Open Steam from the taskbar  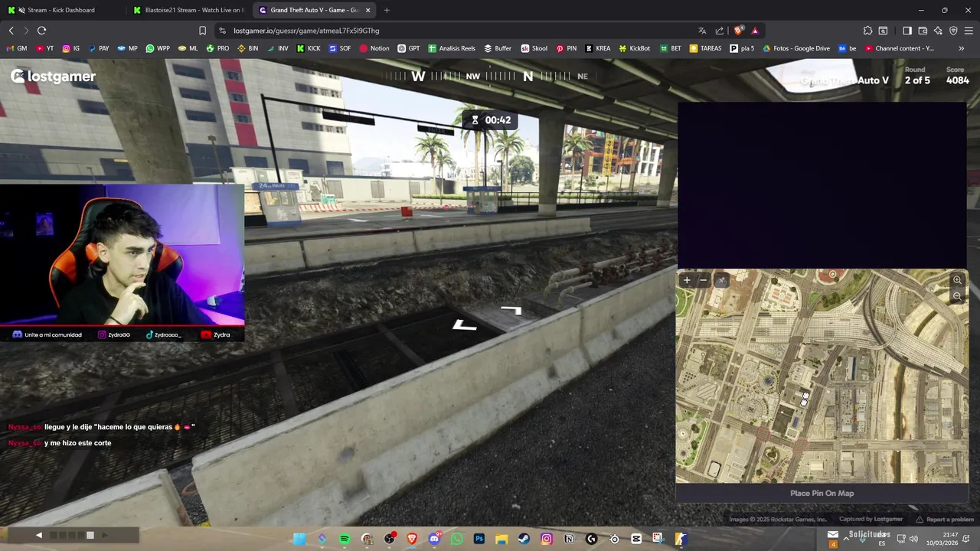point(524,539)
